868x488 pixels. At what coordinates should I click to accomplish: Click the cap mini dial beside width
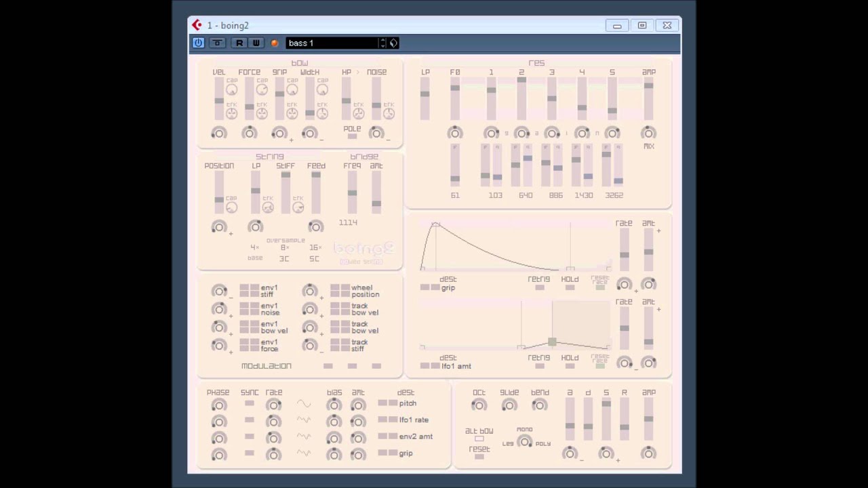pyautogui.click(x=322, y=89)
